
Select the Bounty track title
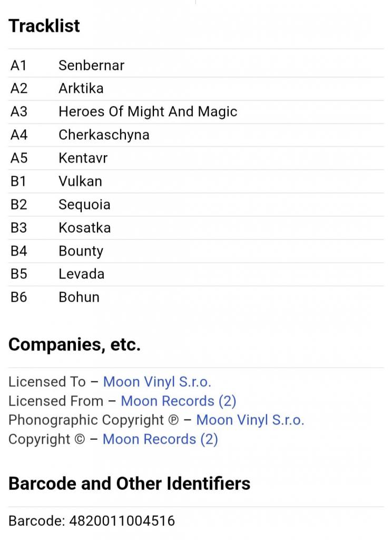pyautogui.click(x=81, y=251)
